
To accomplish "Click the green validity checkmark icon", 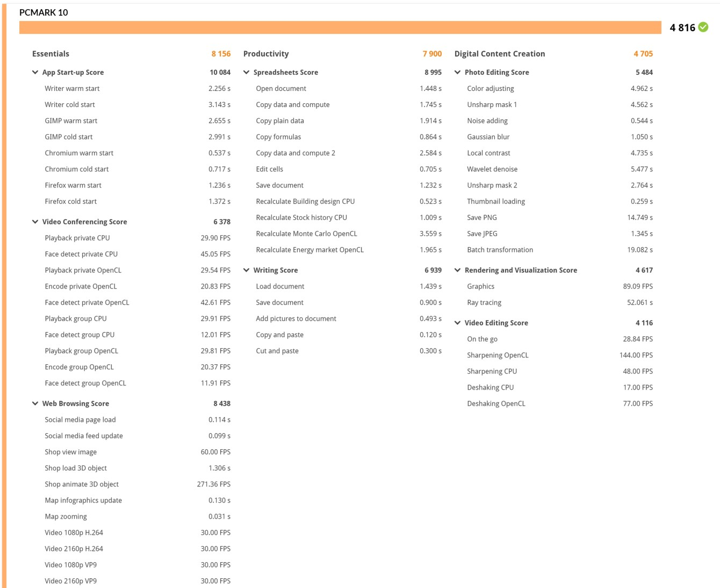I will [703, 27].
